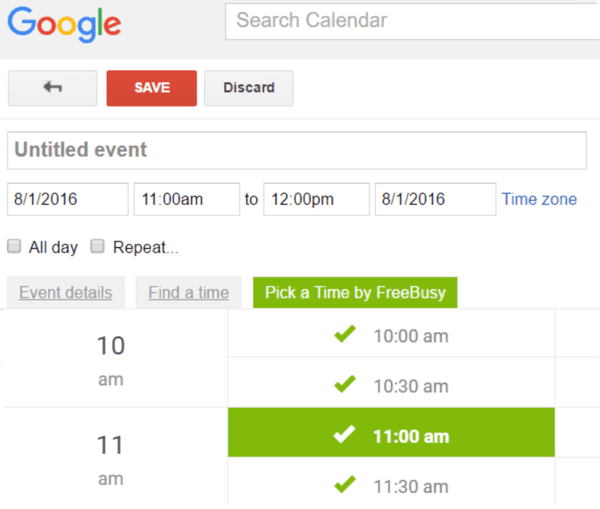The width and height of the screenshot is (600, 509).
Task: Open the end date 8/1/2016 picker
Action: tap(434, 199)
